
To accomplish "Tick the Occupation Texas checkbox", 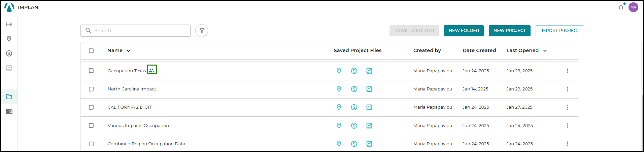I will click(x=91, y=71).
